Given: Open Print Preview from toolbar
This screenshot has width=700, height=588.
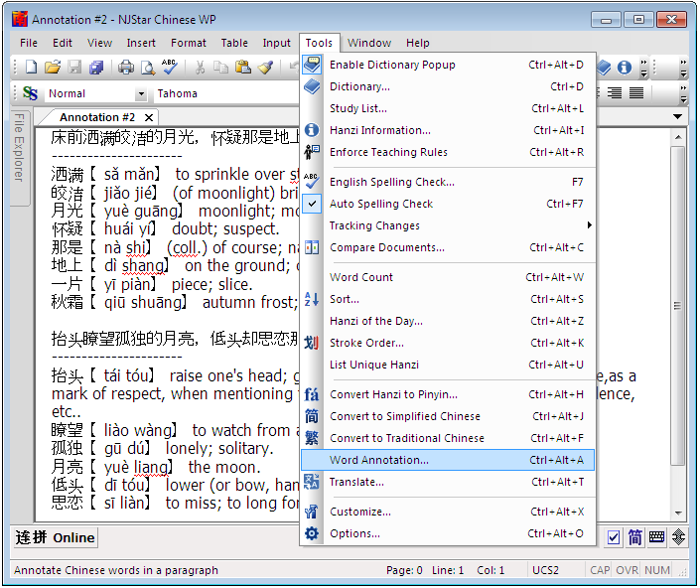Looking at the screenshot, I should coord(148,68).
